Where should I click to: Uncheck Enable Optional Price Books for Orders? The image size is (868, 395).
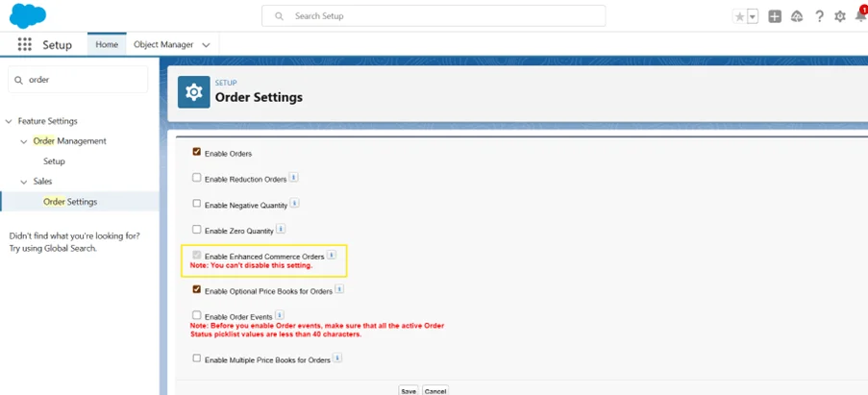click(196, 288)
